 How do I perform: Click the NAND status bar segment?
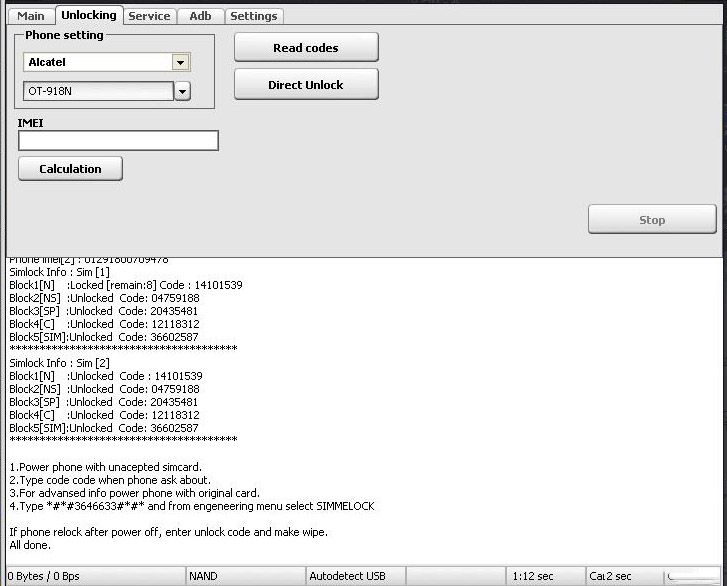pyautogui.click(x=244, y=576)
